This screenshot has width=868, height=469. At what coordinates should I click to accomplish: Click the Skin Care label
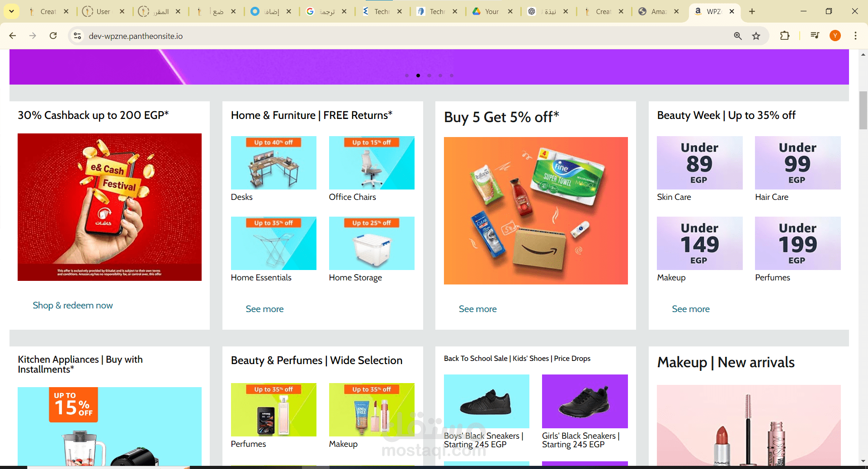click(x=674, y=197)
